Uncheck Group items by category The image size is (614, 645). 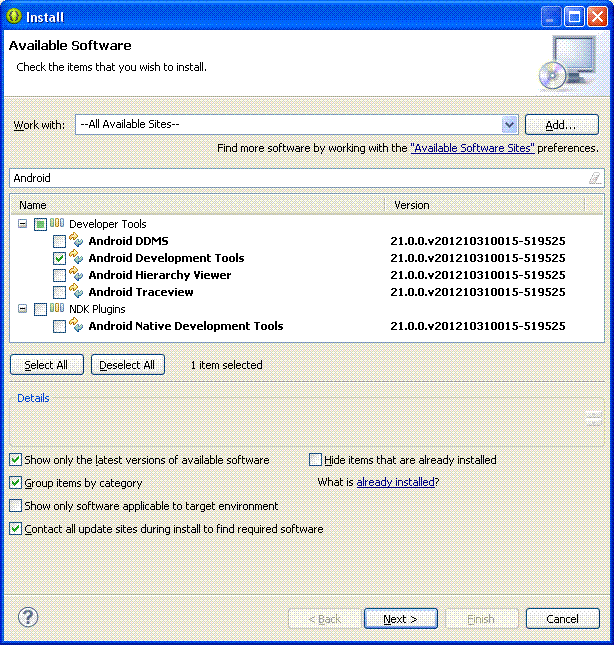[15, 483]
